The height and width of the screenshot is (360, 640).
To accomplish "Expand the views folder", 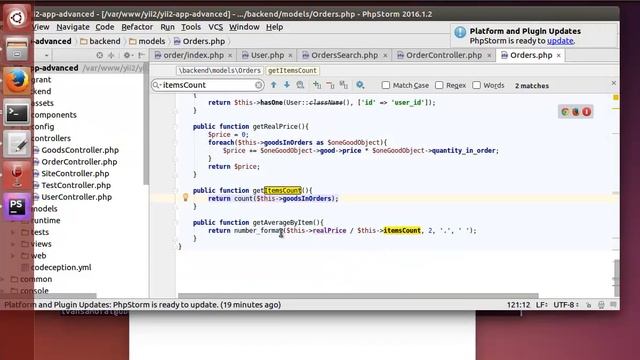I will click(13, 244).
